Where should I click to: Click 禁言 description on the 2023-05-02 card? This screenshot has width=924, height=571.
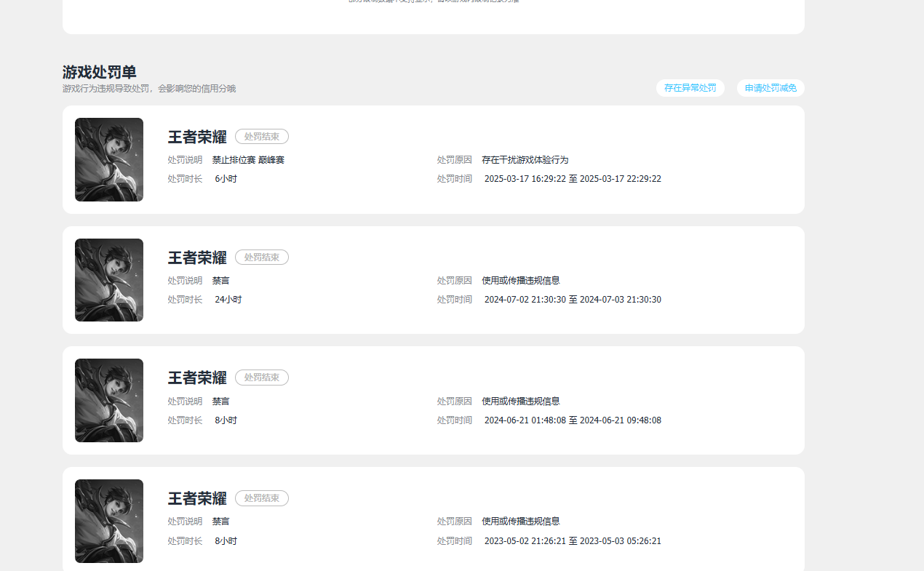tap(221, 522)
